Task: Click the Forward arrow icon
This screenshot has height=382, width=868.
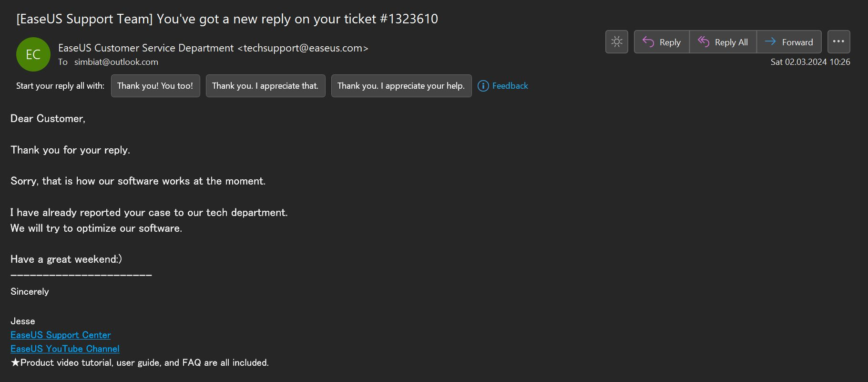Action: [x=770, y=42]
